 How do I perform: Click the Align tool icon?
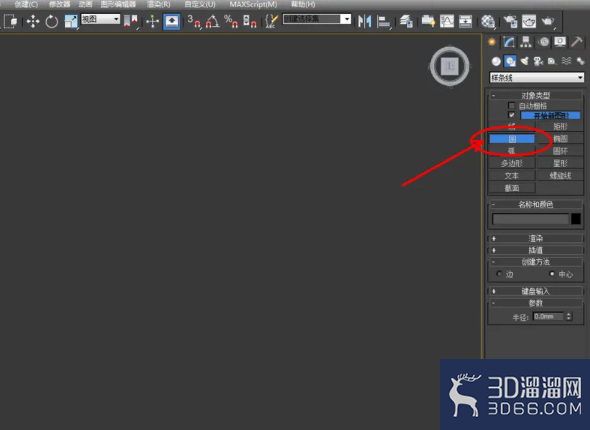(383, 21)
